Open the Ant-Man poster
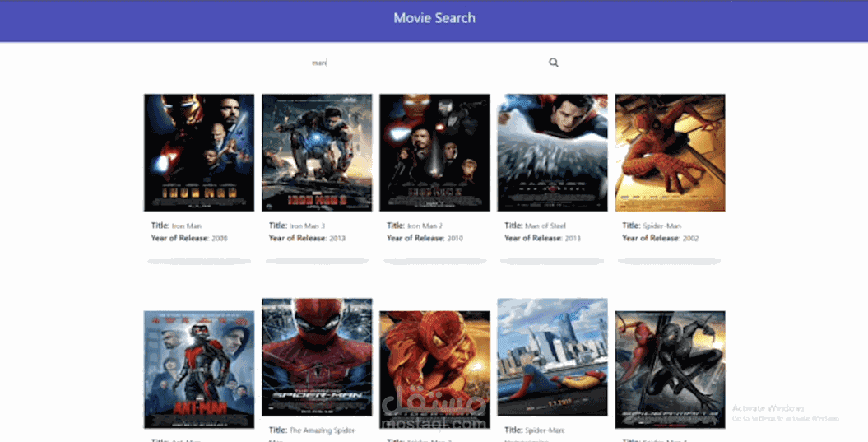Screen dimensions: 868x442 coord(199,370)
